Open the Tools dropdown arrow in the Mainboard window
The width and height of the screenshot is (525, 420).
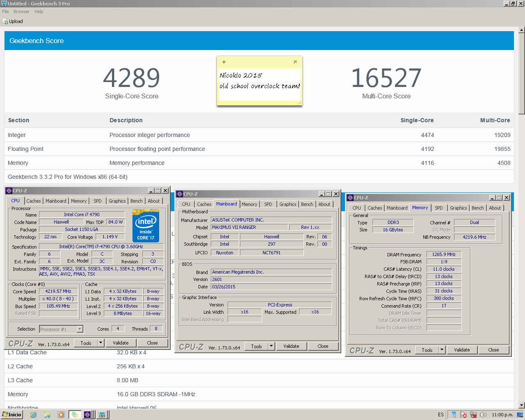[x=271, y=346]
